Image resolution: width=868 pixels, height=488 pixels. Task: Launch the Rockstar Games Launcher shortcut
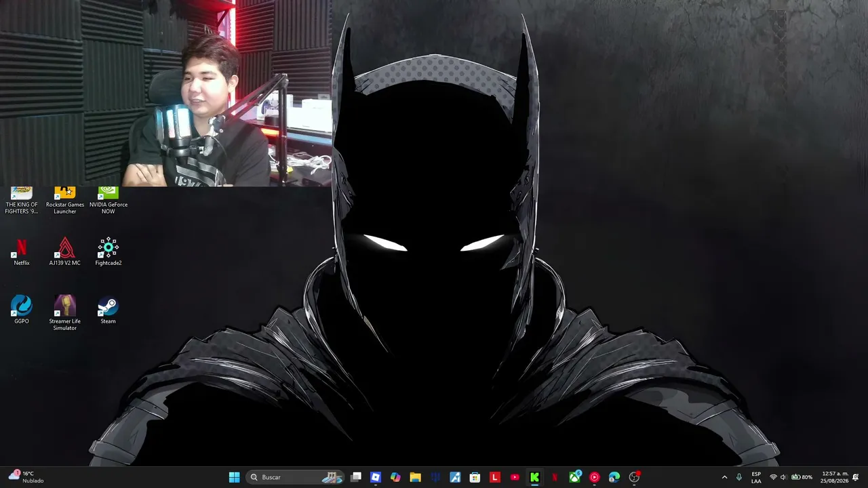(x=65, y=201)
